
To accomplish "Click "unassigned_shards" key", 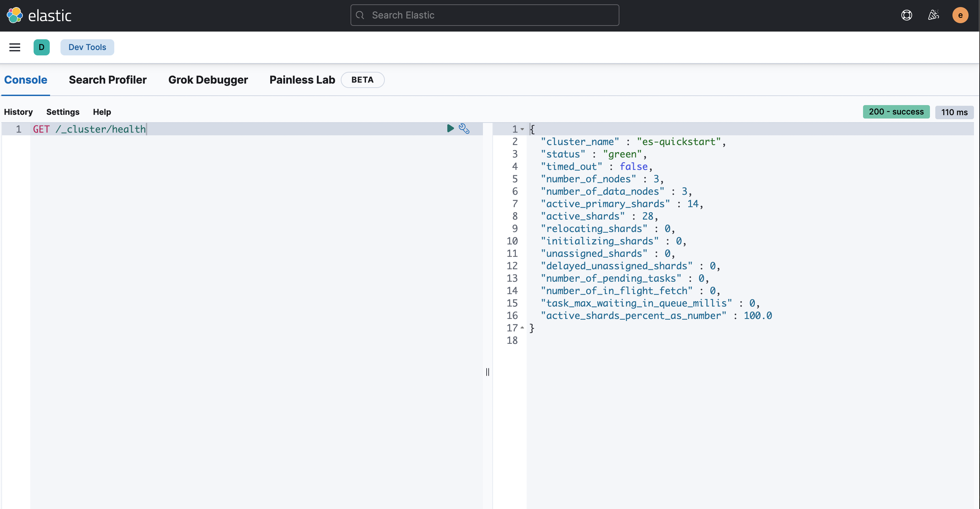I will (x=594, y=253).
